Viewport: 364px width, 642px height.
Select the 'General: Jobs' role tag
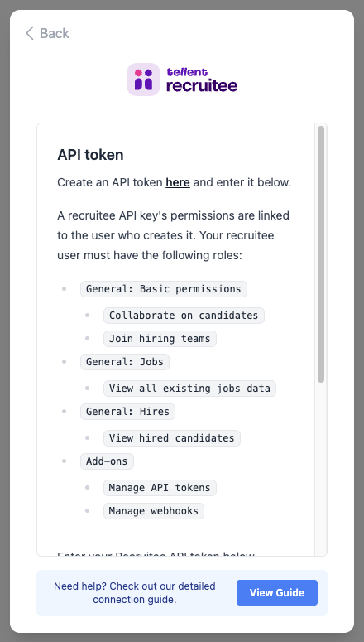click(x=125, y=362)
